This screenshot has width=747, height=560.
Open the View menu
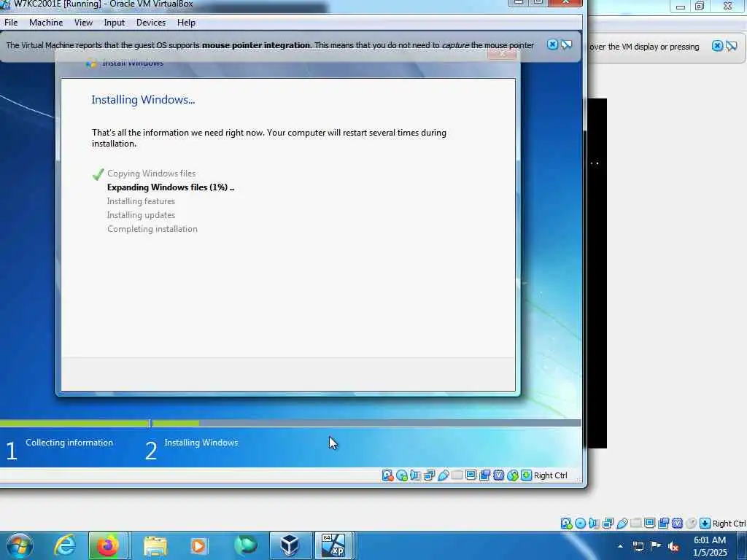pos(83,23)
